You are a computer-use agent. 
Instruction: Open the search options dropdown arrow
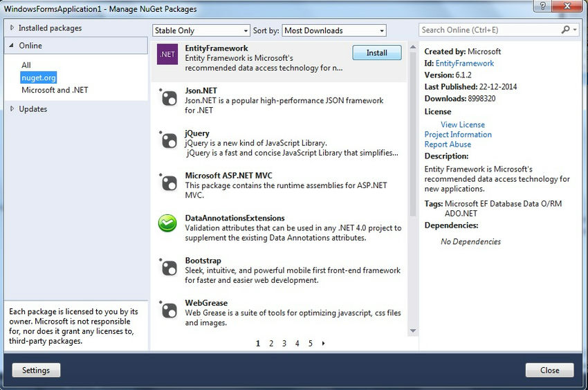(x=575, y=30)
